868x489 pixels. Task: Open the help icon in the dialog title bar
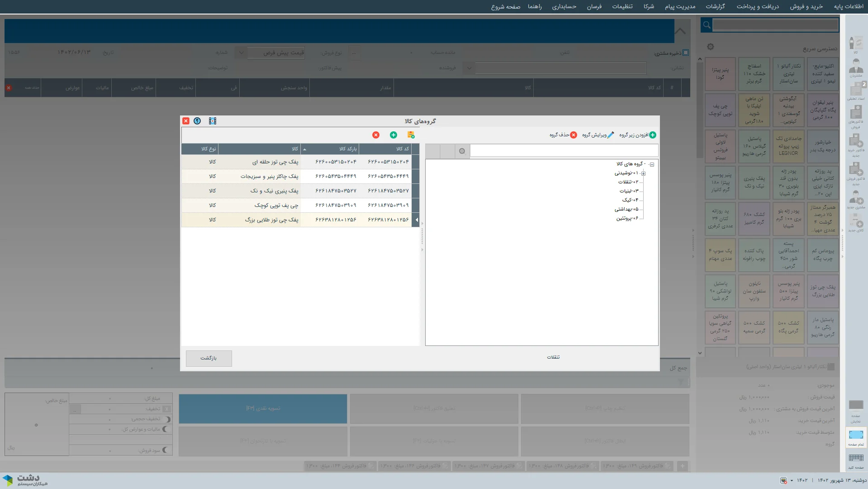pyautogui.click(x=197, y=121)
